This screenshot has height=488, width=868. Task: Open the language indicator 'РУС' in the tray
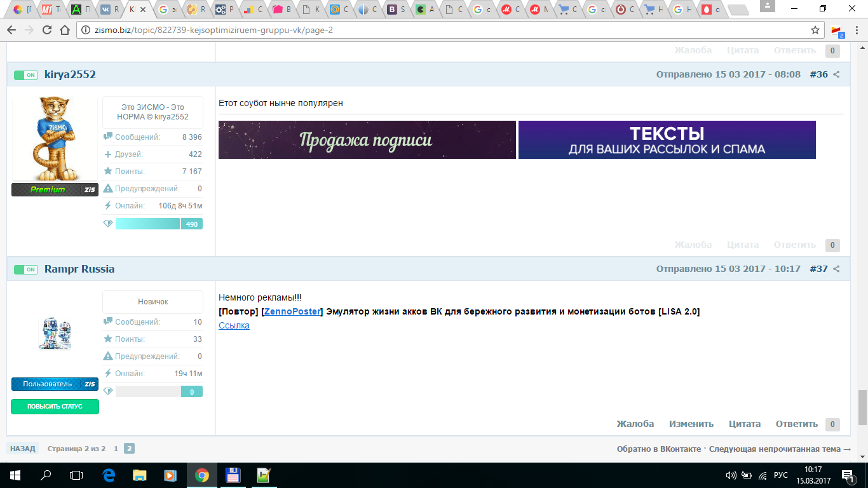(x=781, y=475)
